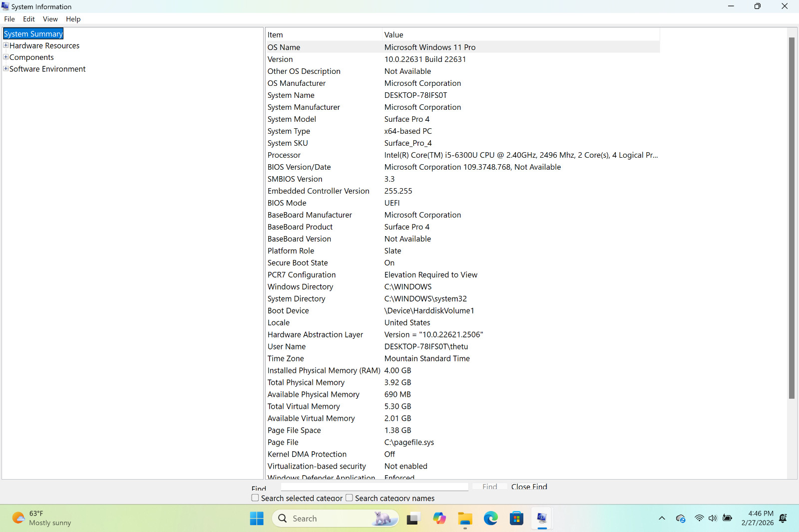Screen dimensions: 799x532
Task: Launch Copilot from the taskbar
Action: (439, 519)
